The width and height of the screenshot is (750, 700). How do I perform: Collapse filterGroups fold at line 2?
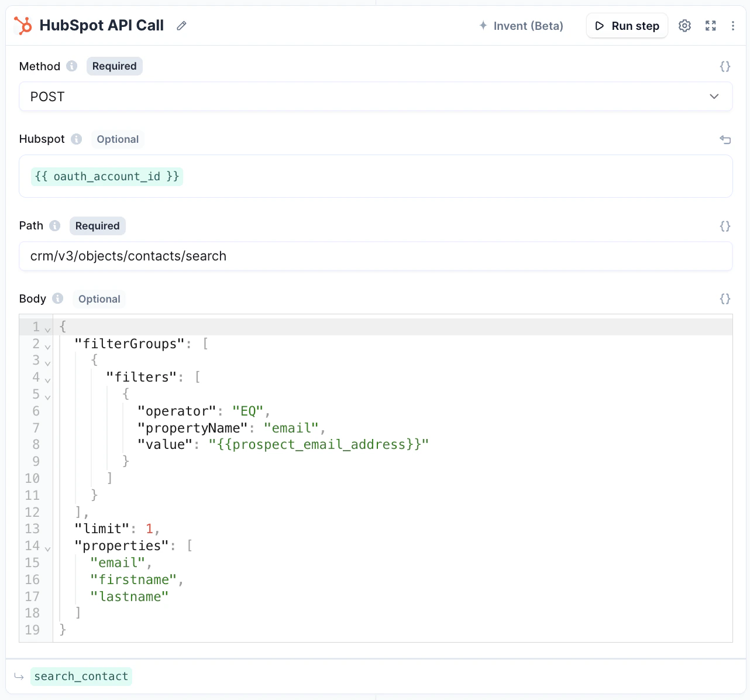[48, 346]
